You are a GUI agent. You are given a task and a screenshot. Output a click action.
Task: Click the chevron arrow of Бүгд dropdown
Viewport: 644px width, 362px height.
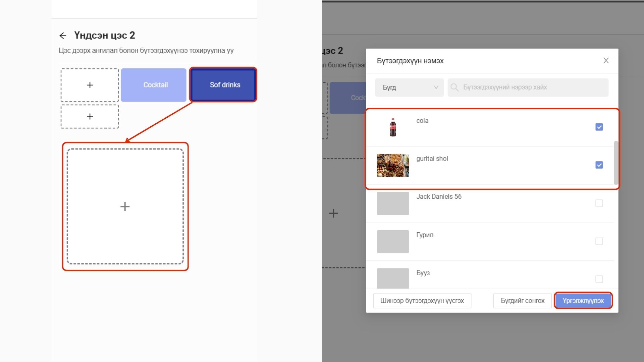click(436, 87)
